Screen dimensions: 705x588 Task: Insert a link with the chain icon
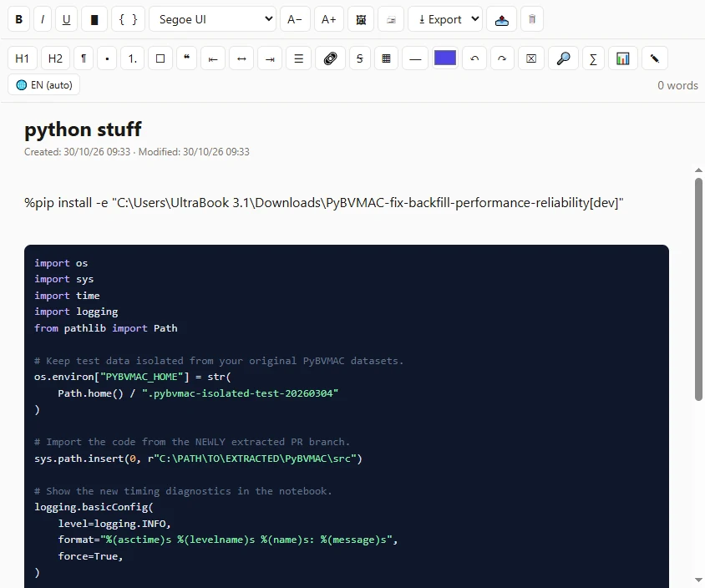pos(331,58)
